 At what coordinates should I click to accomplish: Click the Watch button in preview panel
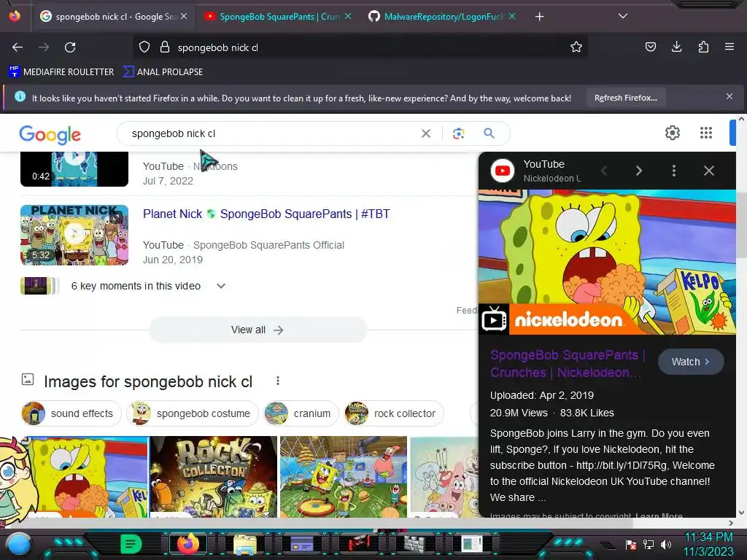(x=691, y=362)
